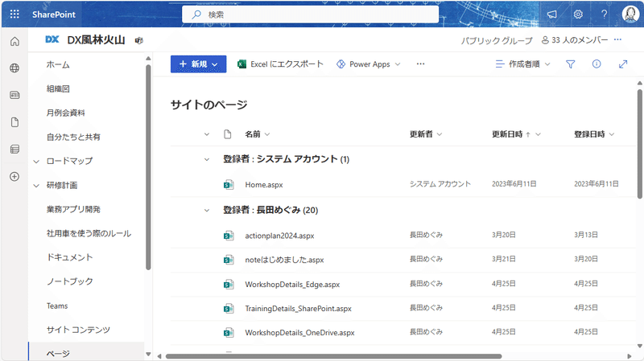Screen dimensions: 644x361
Task: Open WorkshopDetails_OneDrive.aspx page
Action: (x=299, y=333)
